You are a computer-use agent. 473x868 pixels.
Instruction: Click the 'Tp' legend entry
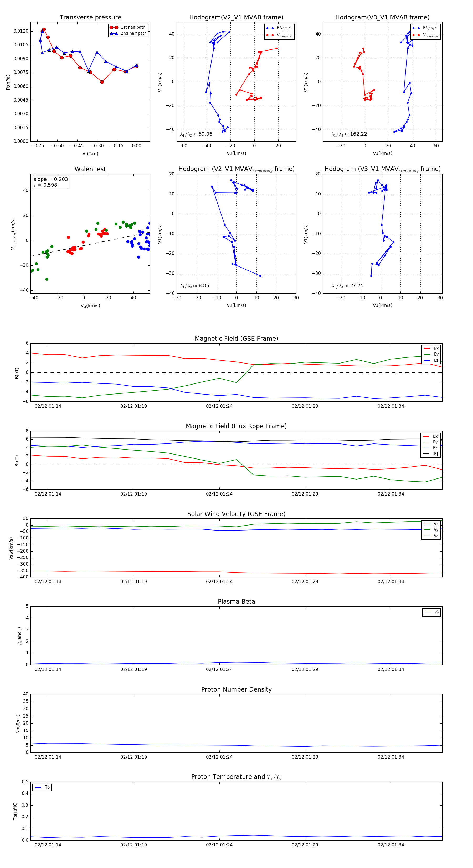(x=42, y=787)
